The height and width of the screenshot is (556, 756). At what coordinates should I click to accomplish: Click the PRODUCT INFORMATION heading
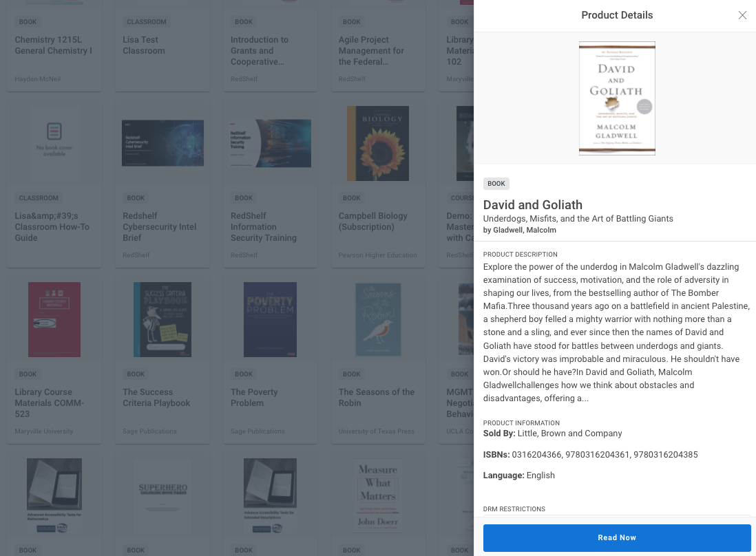pos(521,423)
